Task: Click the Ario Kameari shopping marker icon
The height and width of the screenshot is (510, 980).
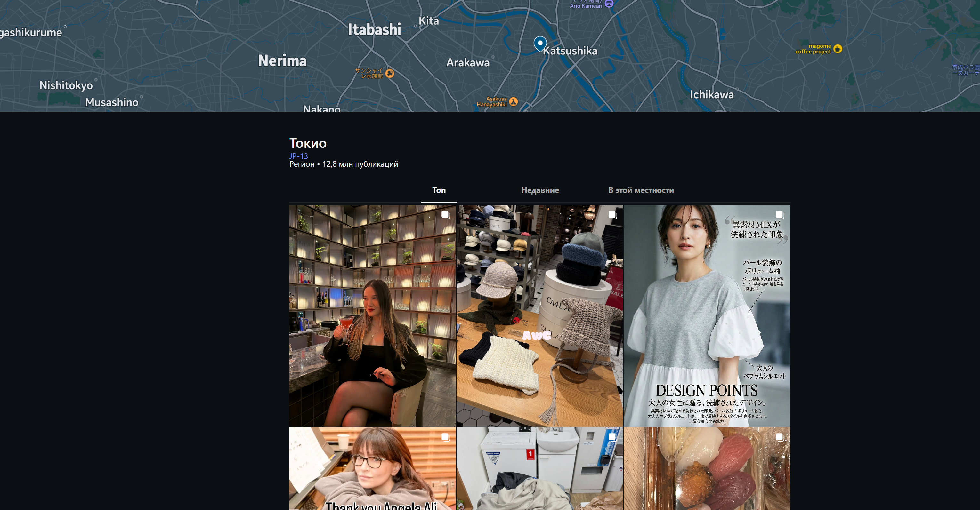Action: click(609, 4)
